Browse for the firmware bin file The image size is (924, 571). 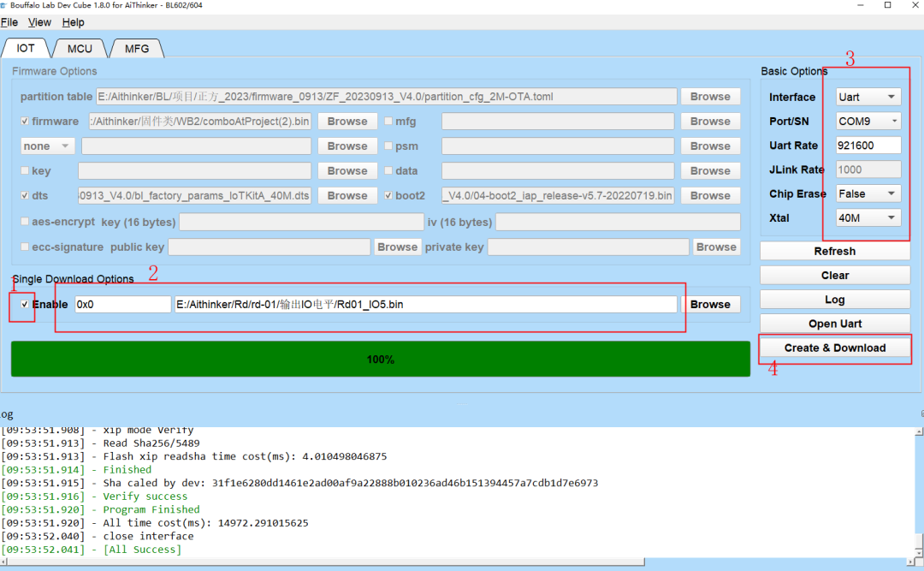point(347,121)
